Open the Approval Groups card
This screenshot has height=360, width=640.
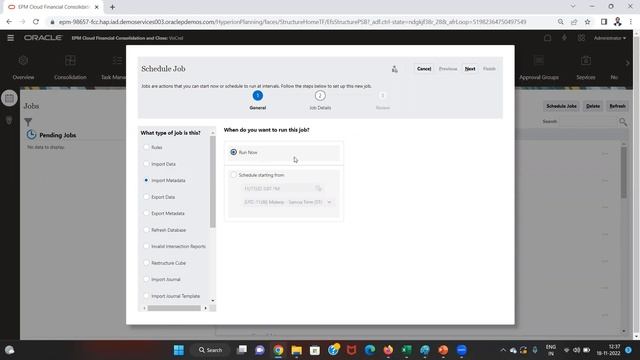click(x=539, y=68)
